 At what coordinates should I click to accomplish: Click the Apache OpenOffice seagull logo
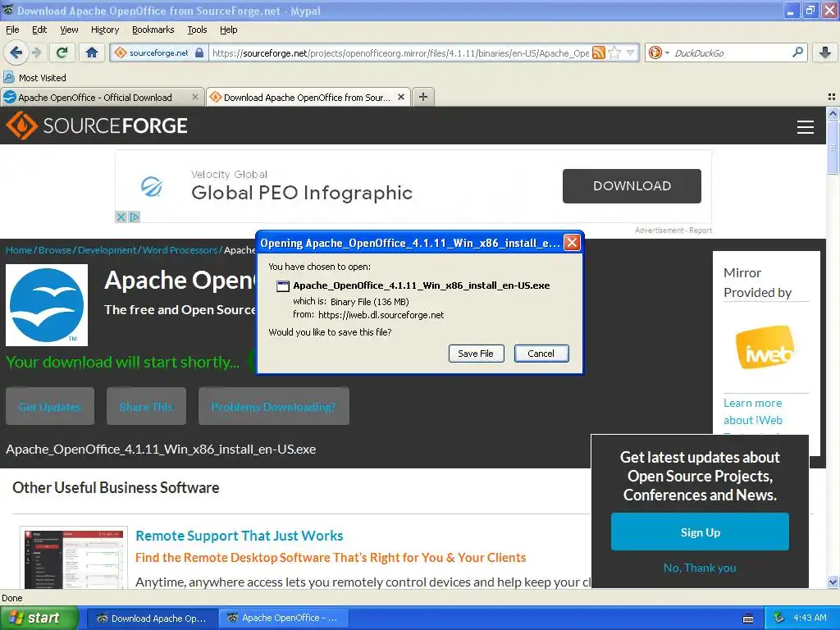[47, 305]
